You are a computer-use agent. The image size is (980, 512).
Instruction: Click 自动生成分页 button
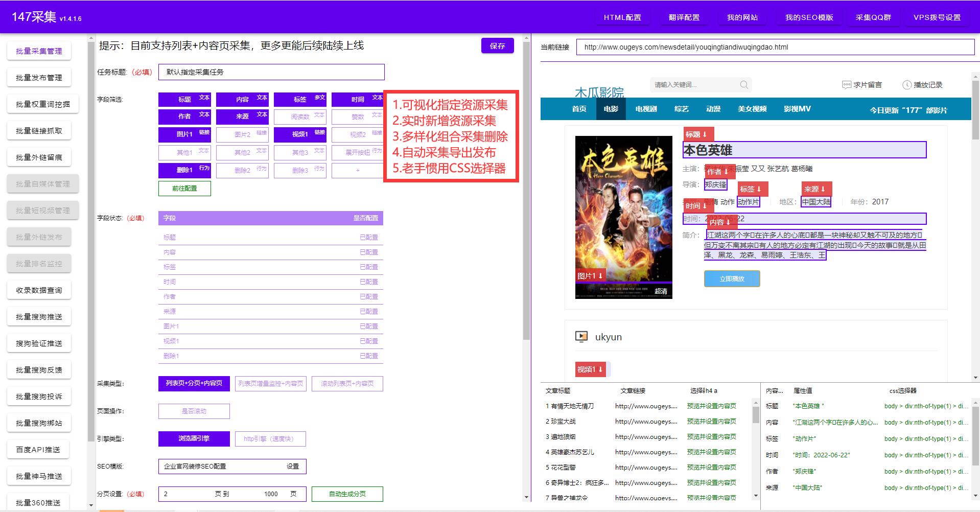(347, 494)
